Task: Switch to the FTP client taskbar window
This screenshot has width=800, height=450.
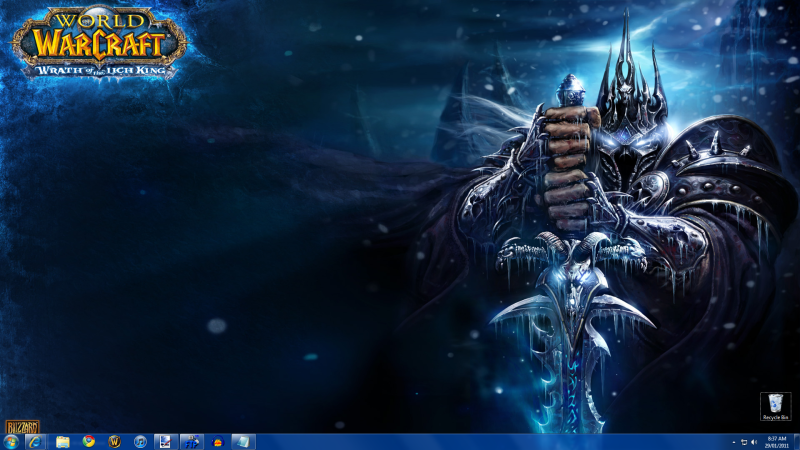Action: click(192, 442)
